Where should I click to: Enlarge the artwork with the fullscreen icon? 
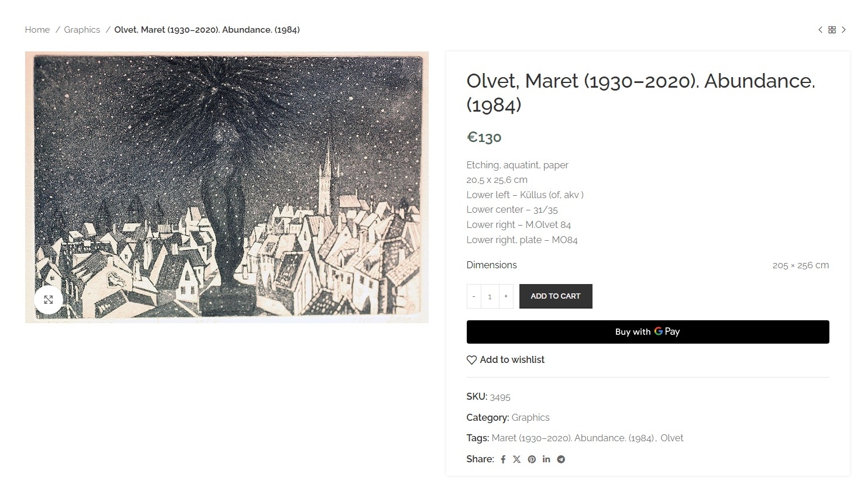(49, 300)
